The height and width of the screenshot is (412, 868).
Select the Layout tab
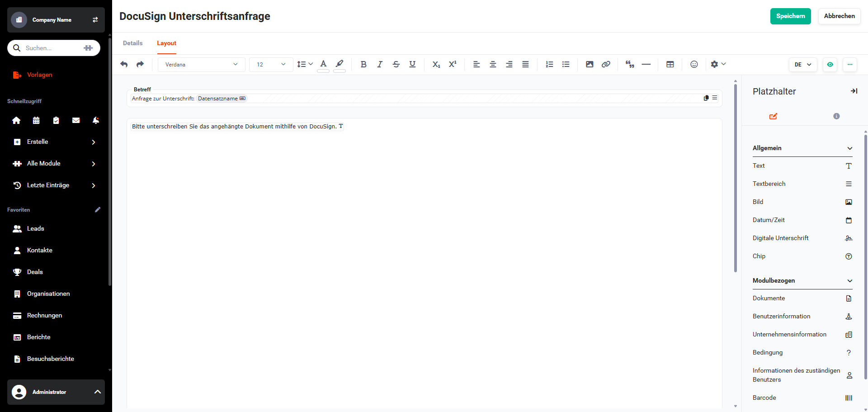click(x=166, y=43)
